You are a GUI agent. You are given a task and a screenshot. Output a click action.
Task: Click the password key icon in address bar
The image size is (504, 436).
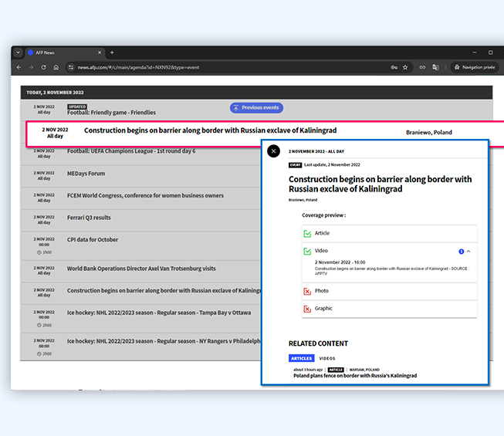coord(394,67)
